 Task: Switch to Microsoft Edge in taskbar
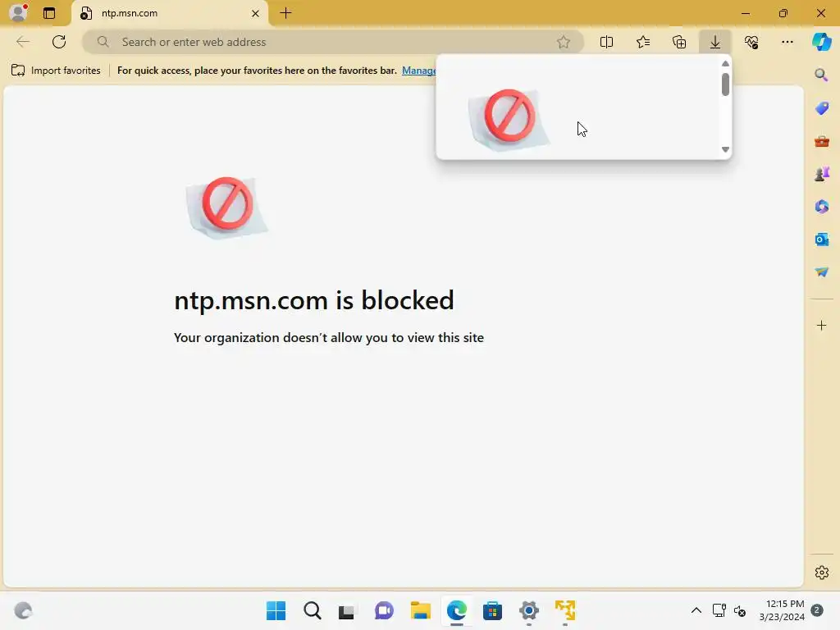tap(457, 610)
